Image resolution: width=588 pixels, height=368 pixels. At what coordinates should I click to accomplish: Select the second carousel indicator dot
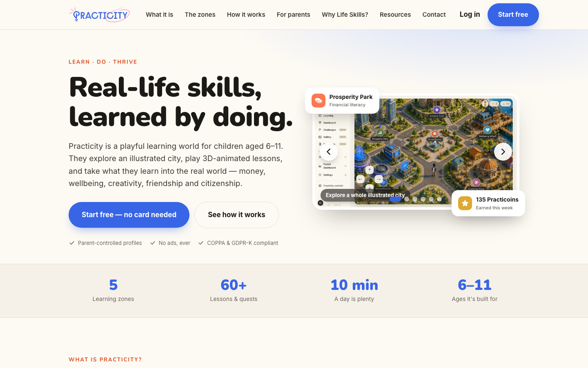(407, 199)
